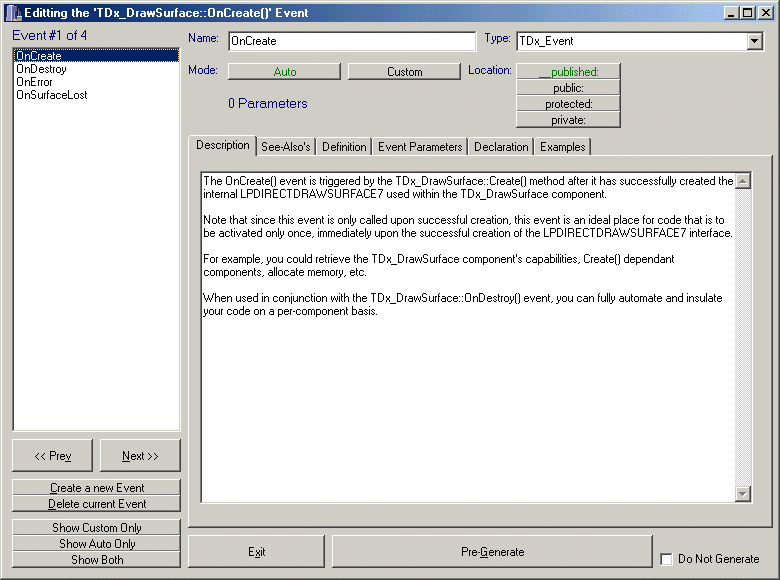Switch mode to Custom
The height and width of the screenshot is (580, 780).
pyautogui.click(x=404, y=72)
